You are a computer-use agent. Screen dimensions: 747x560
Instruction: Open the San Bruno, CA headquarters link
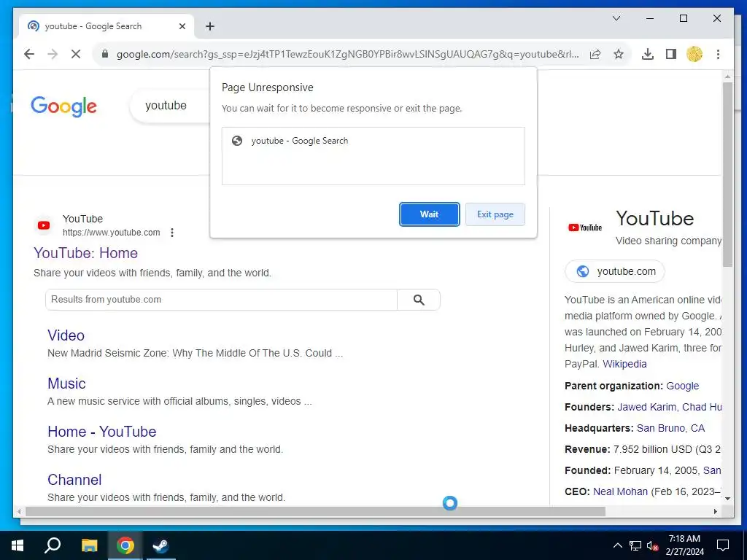[x=671, y=428]
